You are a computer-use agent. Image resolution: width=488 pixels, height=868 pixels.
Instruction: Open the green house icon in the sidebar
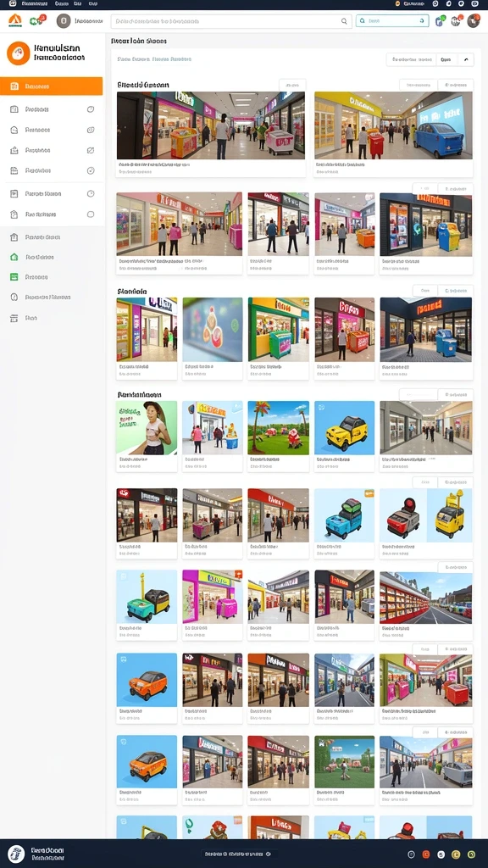pos(14,257)
